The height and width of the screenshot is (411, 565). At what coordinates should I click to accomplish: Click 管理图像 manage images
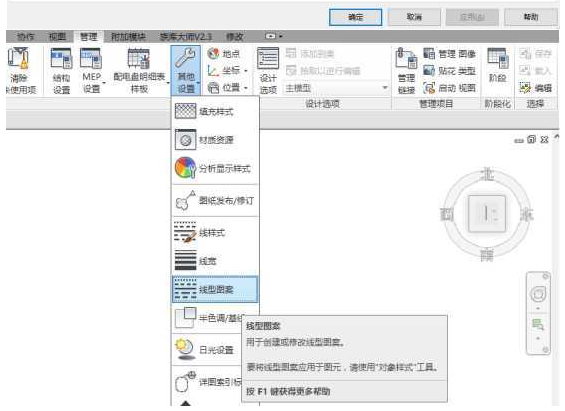(449, 54)
